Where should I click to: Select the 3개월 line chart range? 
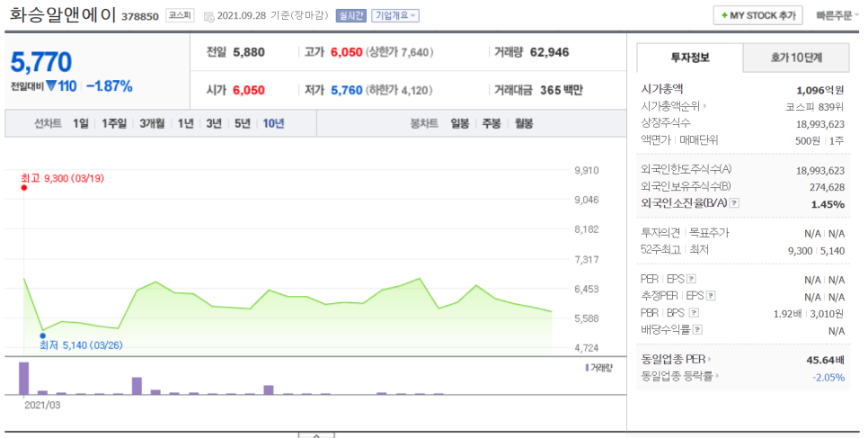(x=152, y=123)
